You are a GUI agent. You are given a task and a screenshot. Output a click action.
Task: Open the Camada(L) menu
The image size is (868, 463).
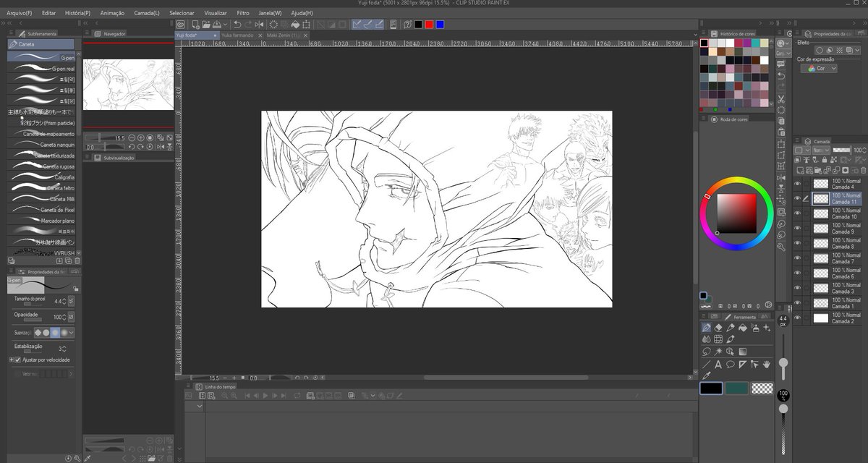pyautogui.click(x=147, y=13)
